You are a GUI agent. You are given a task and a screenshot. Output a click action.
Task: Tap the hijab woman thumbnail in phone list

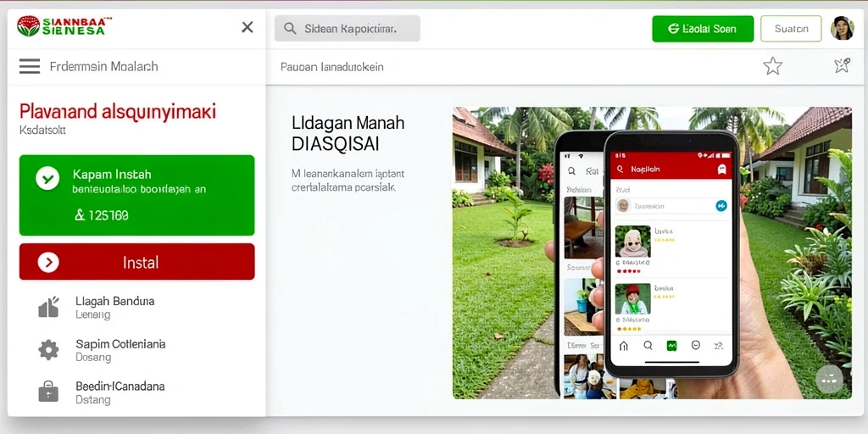(632, 242)
